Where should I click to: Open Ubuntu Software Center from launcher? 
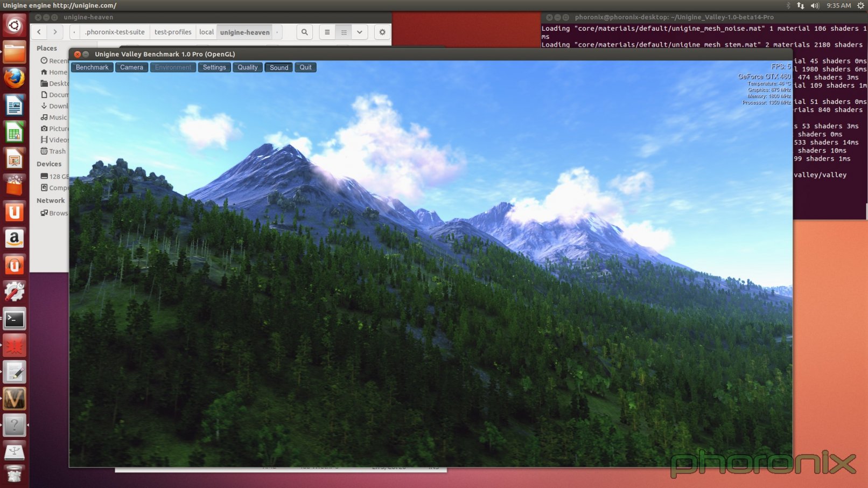pyautogui.click(x=15, y=185)
